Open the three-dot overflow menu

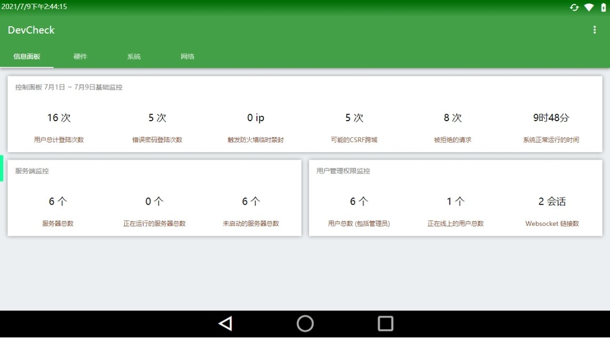tap(594, 30)
